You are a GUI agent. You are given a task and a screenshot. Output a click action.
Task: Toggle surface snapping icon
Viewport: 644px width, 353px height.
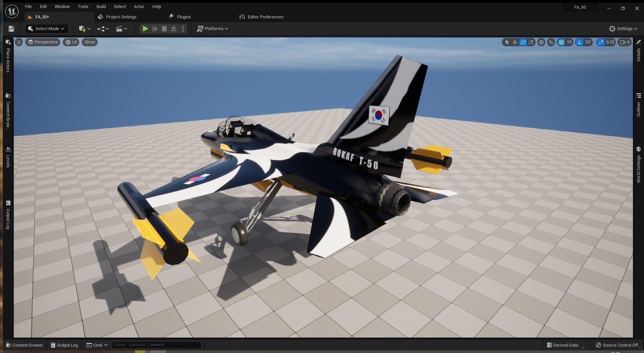[551, 42]
